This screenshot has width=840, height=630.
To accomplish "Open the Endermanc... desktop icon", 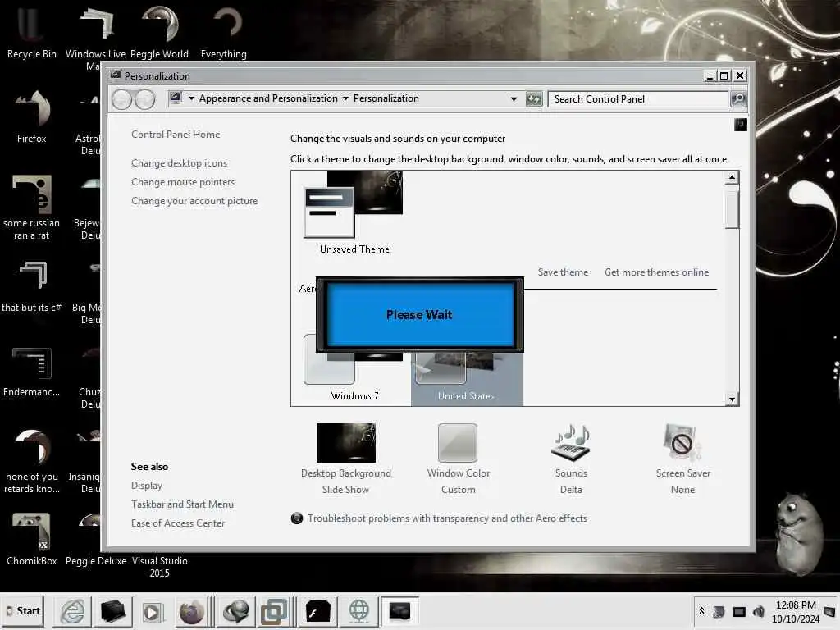I will [x=32, y=372].
